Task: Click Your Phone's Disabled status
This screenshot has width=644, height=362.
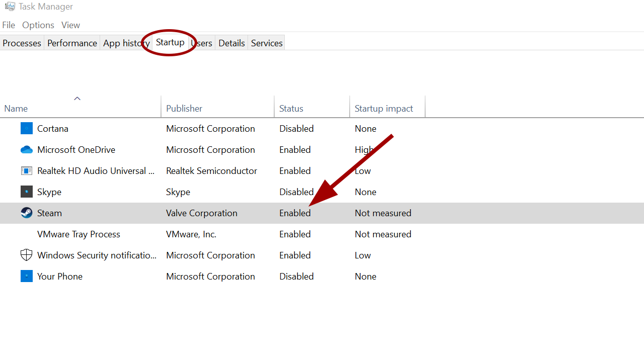Action: pos(296,277)
